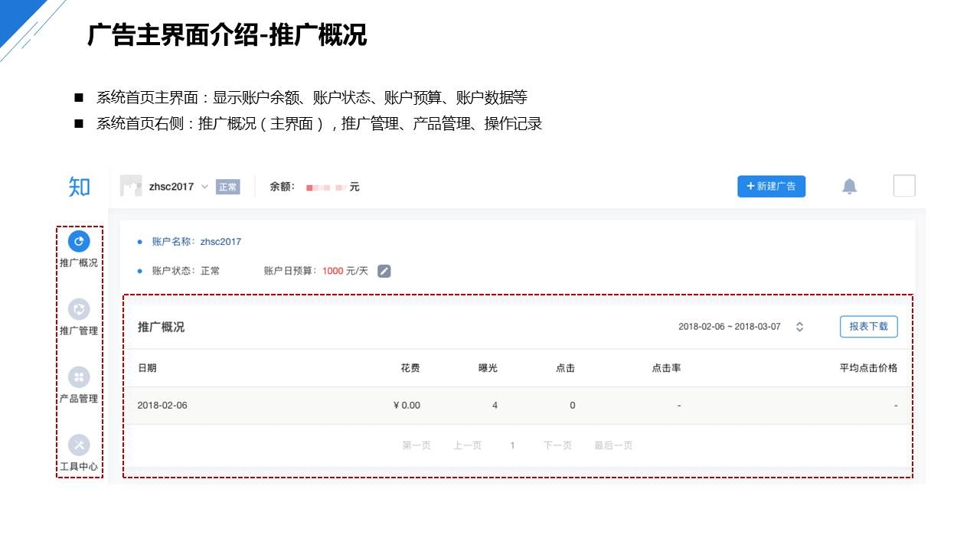980x551 pixels.
Task: Go to 下一页 in pagination
Action: click(x=557, y=445)
